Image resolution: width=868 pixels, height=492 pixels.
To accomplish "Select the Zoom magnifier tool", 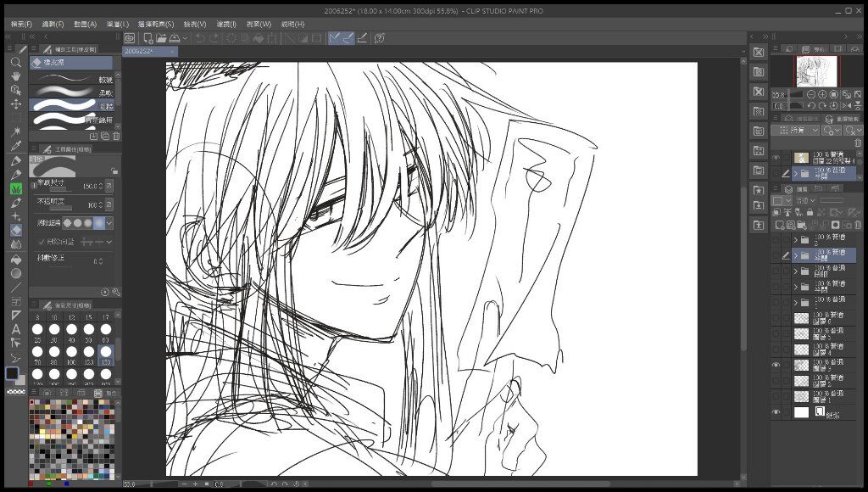I will tap(16, 62).
